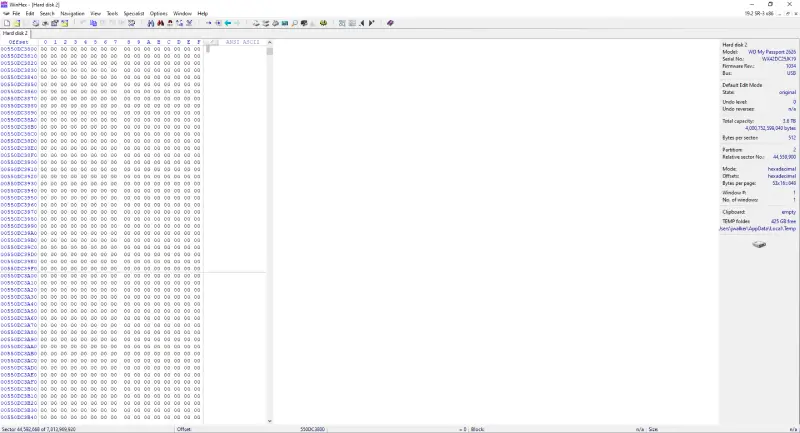
Task: Click the Undo toolbar icon
Action: click(x=84, y=22)
